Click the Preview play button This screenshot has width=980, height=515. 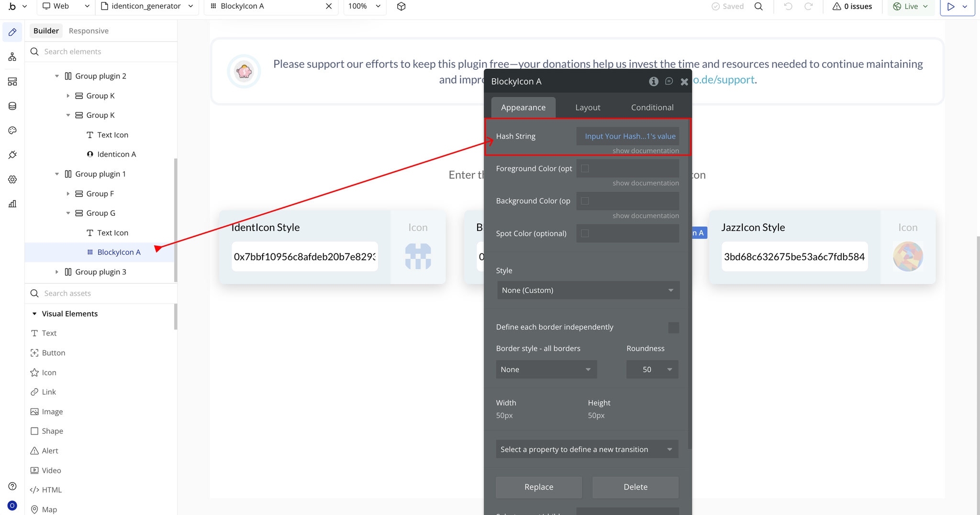tap(951, 7)
